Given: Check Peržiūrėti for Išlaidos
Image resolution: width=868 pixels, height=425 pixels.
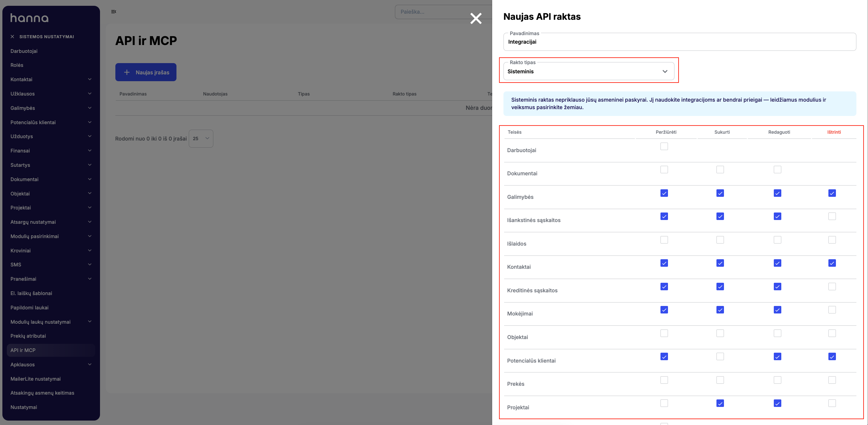Looking at the screenshot, I should pyautogui.click(x=664, y=240).
